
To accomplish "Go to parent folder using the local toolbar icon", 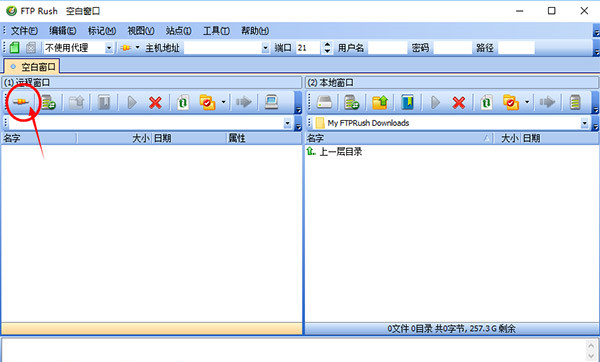I will pos(380,102).
